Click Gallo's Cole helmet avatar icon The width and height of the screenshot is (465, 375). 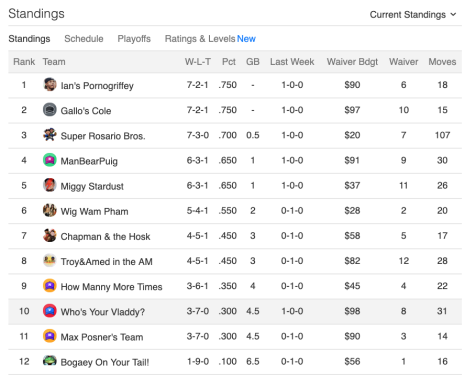tap(50, 110)
